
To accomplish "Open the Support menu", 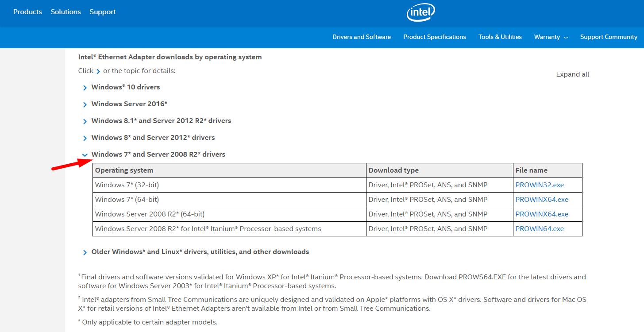I will pos(103,12).
